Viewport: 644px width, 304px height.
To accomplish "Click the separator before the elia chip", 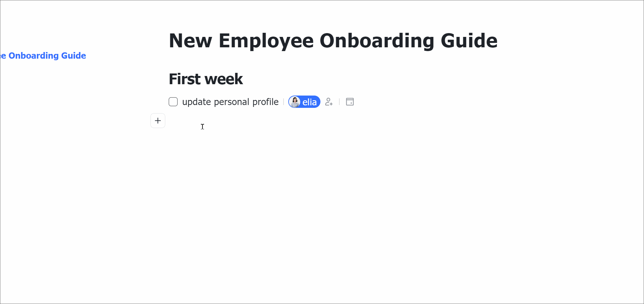I will (284, 102).
